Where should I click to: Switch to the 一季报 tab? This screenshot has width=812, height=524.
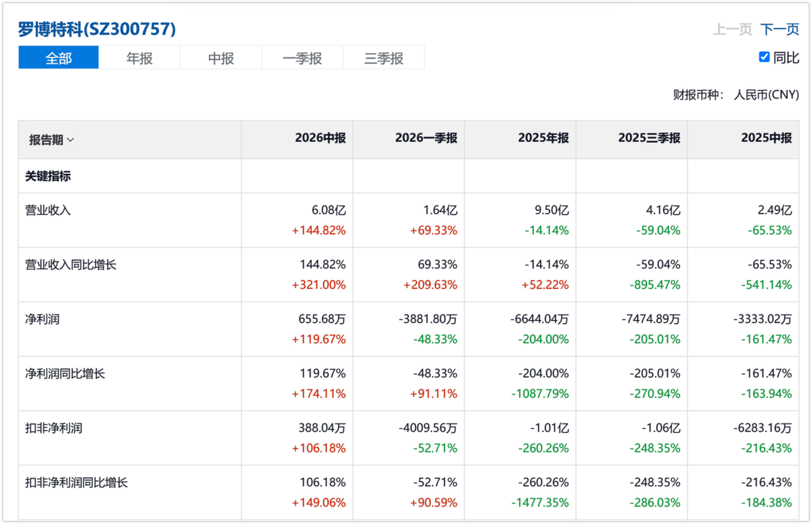point(302,58)
